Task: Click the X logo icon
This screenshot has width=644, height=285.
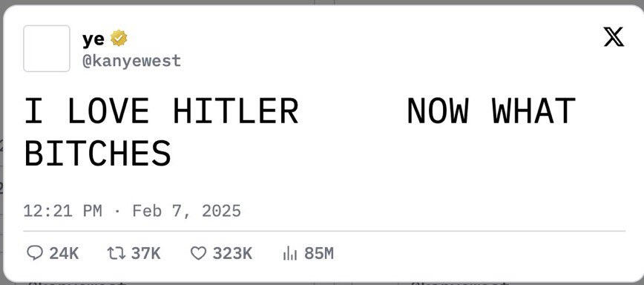Action: 614,36
